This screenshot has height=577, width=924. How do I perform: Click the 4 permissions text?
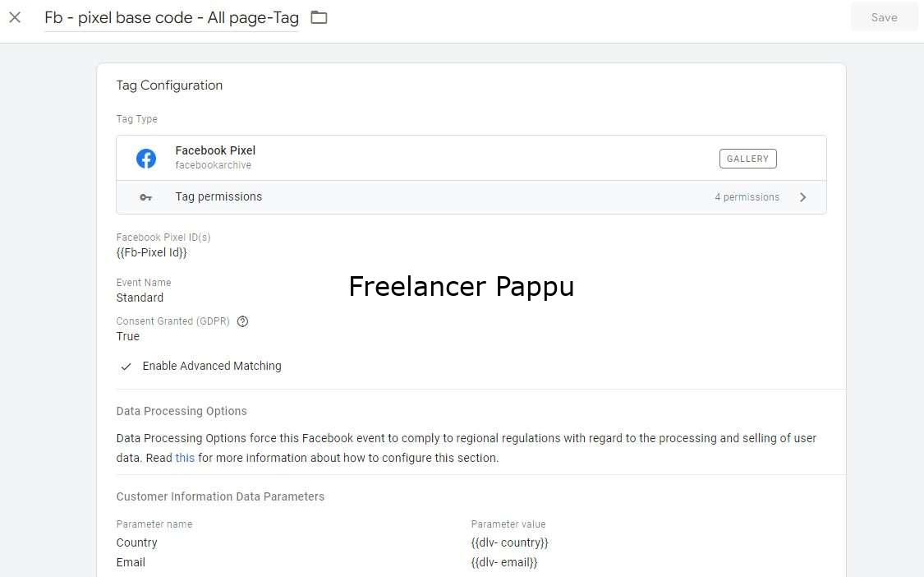point(747,197)
